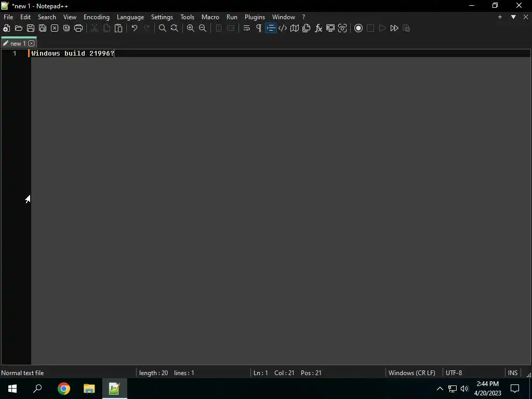Zoom in using toolbar icon
Image resolution: width=532 pixels, height=399 pixels.
191,28
